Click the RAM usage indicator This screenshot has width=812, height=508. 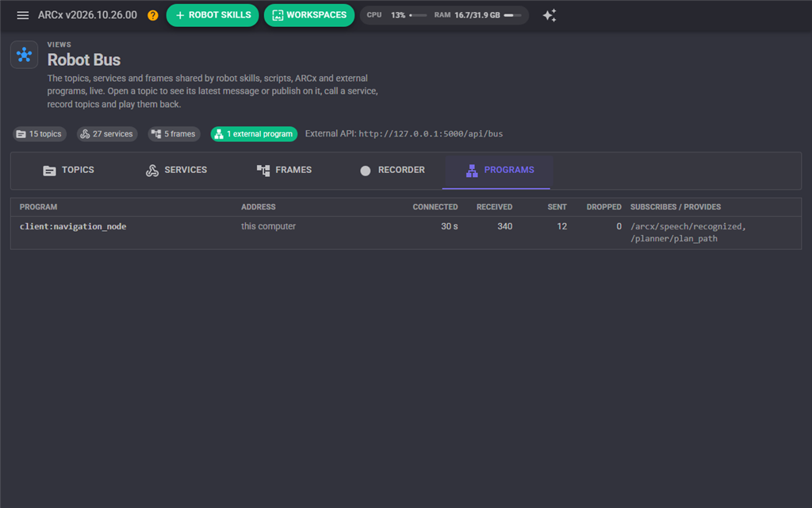pyautogui.click(x=477, y=15)
